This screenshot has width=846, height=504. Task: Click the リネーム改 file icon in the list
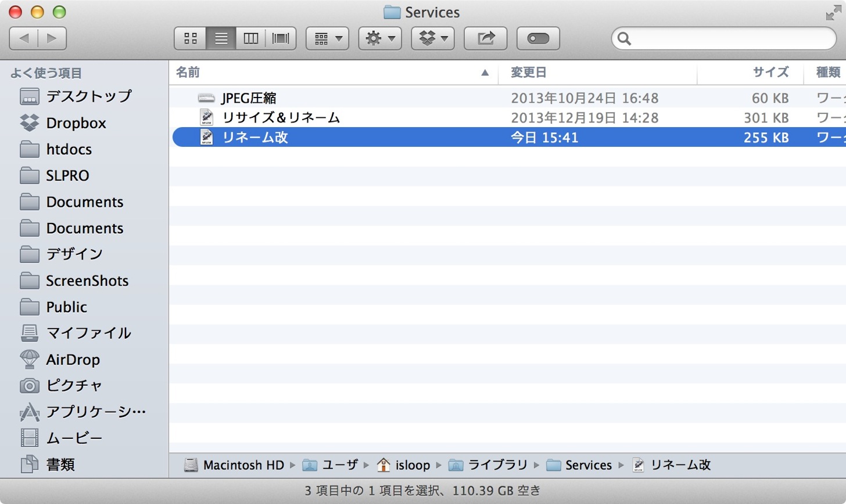pyautogui.click(x=206, y=137)
